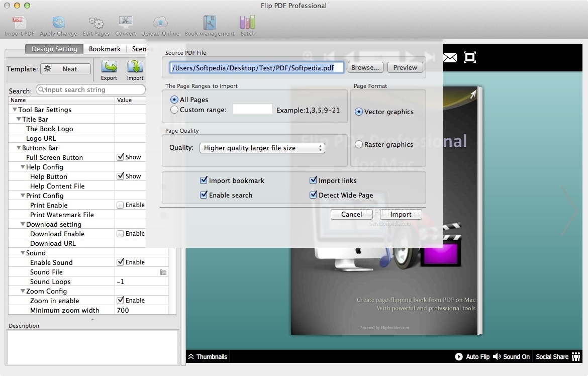
Task: Select the Raster graphics option
Action: click(x=358, y=144)
